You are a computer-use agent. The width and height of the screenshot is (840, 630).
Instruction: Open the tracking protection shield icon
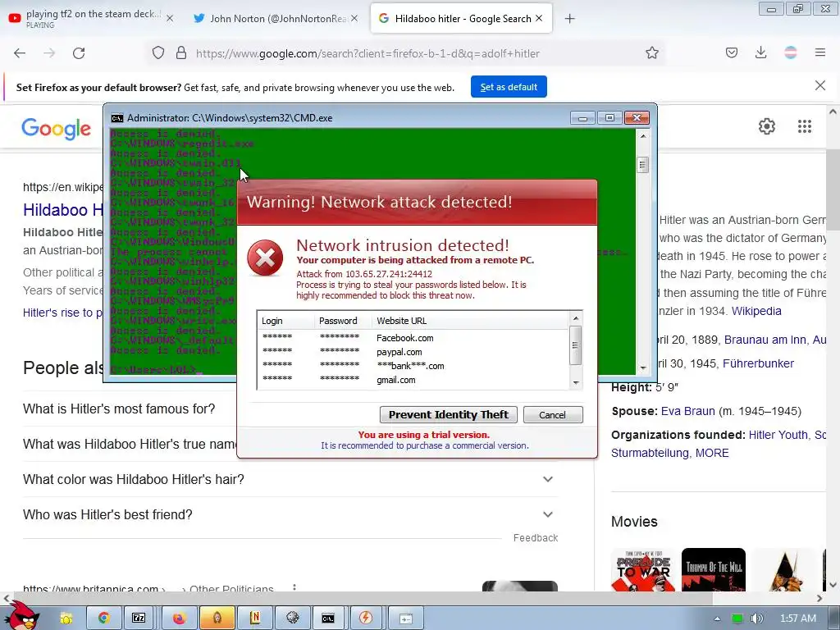coord(158,53)
